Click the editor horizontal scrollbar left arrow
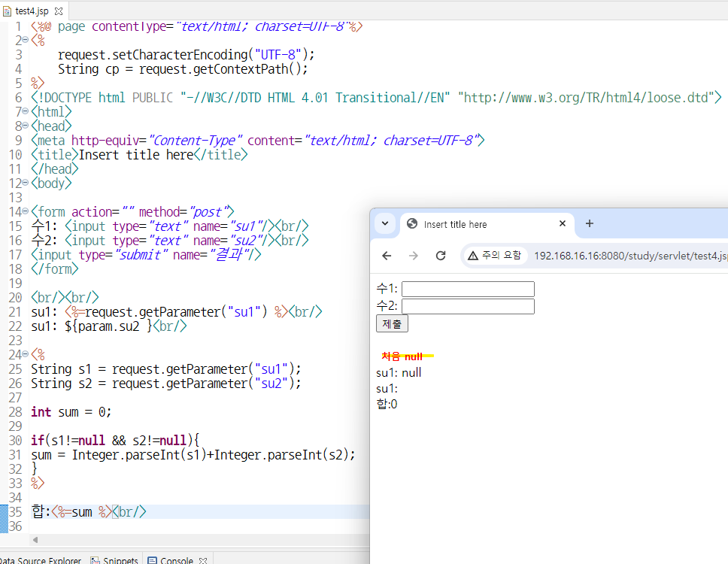The width and height of the screenshot is (728, 564). (x=35, y=540)
